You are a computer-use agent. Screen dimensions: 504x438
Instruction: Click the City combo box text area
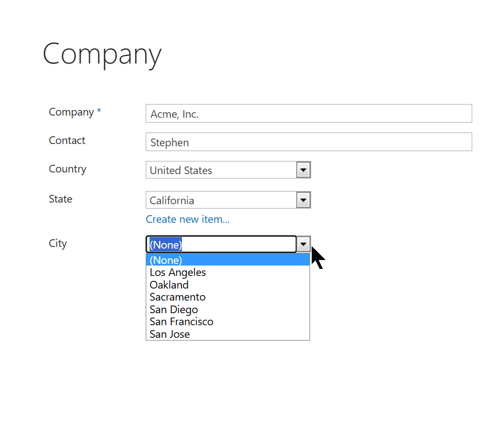(x=221, y=244)
